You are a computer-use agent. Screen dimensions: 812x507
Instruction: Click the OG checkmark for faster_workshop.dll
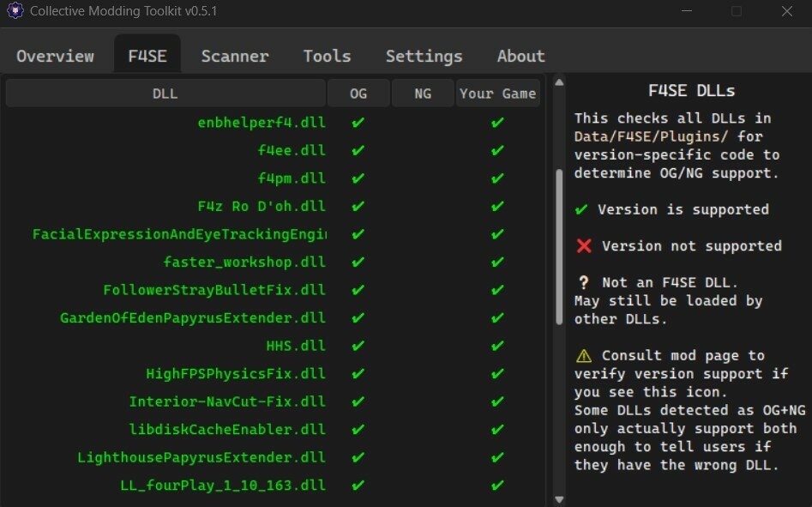click(x=358, y=263)
